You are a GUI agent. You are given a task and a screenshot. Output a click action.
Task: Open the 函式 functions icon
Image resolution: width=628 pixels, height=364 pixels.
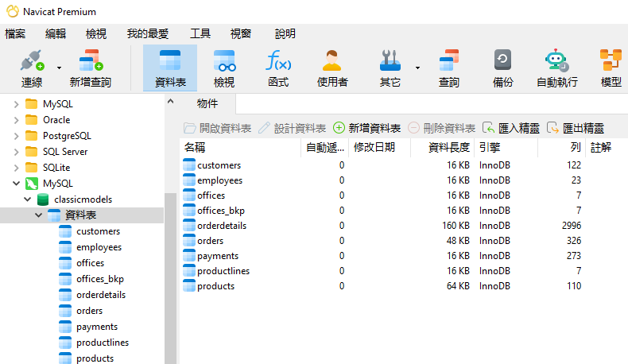277,62
